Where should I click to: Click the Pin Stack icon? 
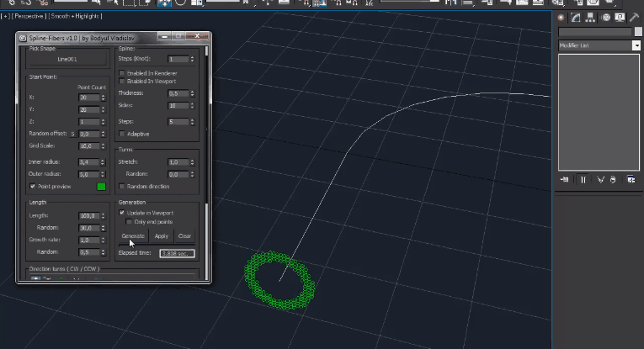[x=566, y=179]
